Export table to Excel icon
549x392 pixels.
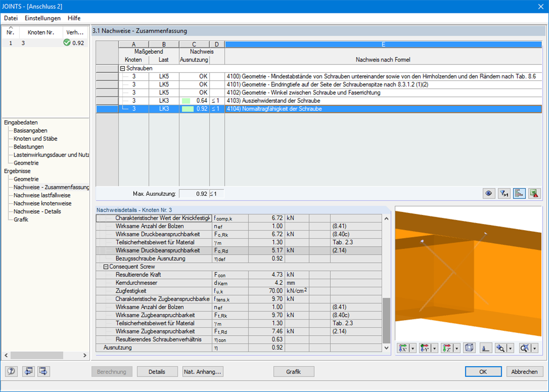(535, 194)
